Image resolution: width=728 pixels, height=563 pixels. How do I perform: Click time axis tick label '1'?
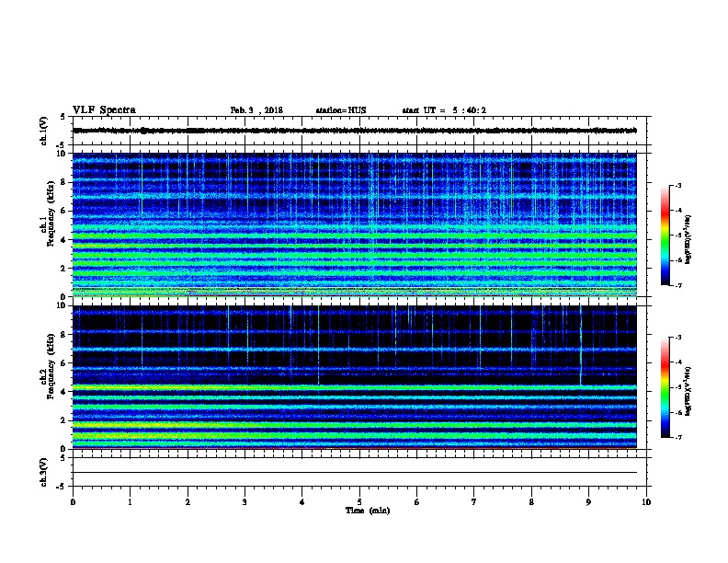(130, 502)
